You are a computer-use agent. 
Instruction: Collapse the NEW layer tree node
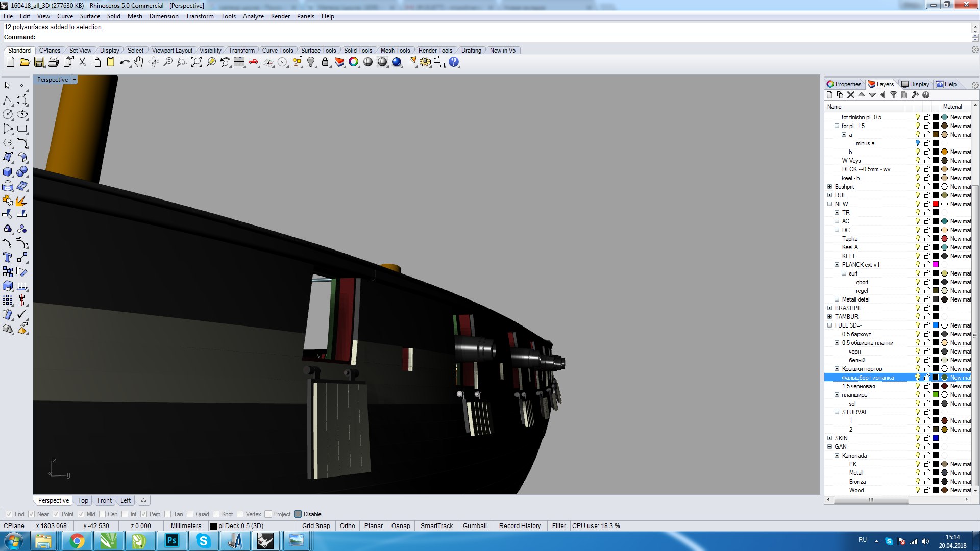click(829, 204)
